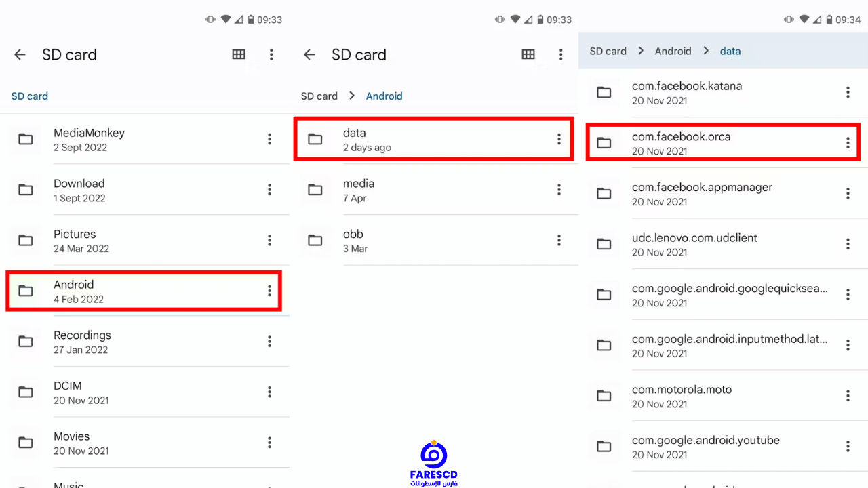Viewport: 868px width, 488px height.
Task: Open the Recordings folder
Action: tap(144, 342)
